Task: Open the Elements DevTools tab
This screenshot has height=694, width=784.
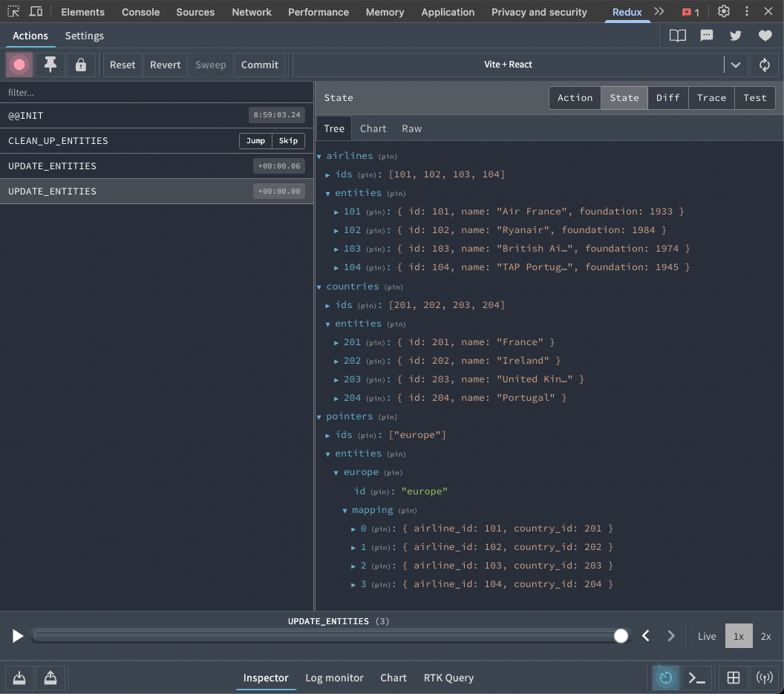Action: (x=83, y=12)
